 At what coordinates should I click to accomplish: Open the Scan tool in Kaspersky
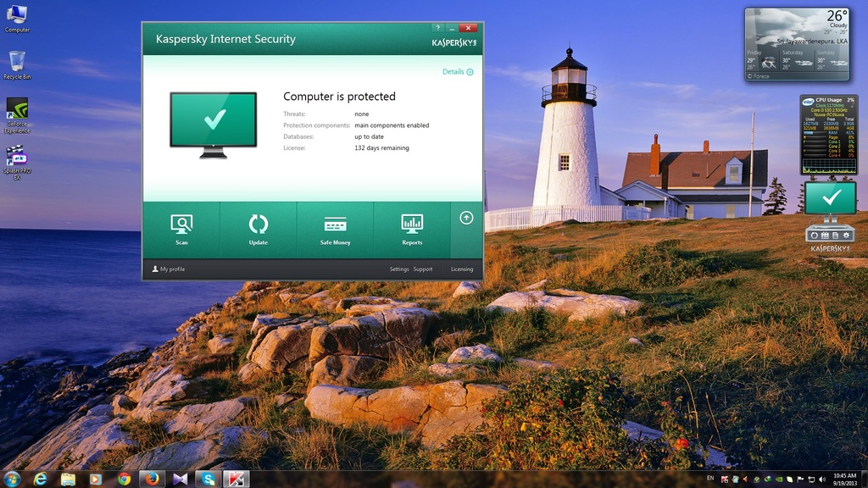(181, 230)
